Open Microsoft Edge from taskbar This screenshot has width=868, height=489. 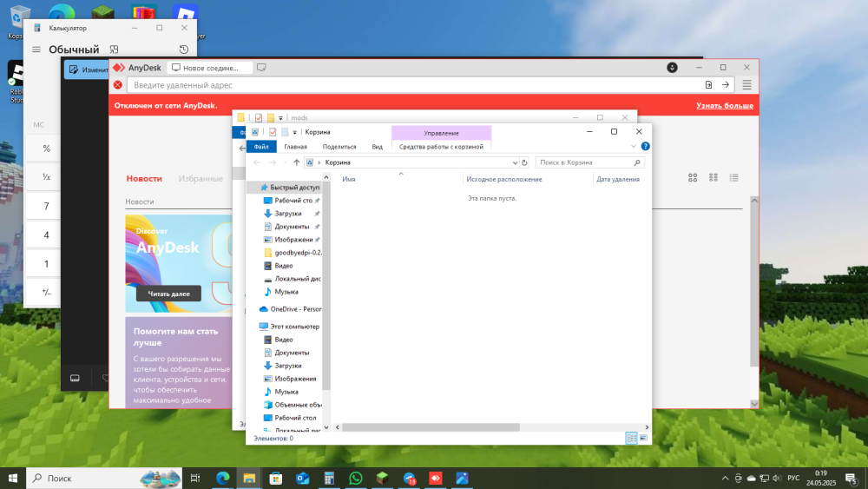pyautogui.click(x=222, y=478)
